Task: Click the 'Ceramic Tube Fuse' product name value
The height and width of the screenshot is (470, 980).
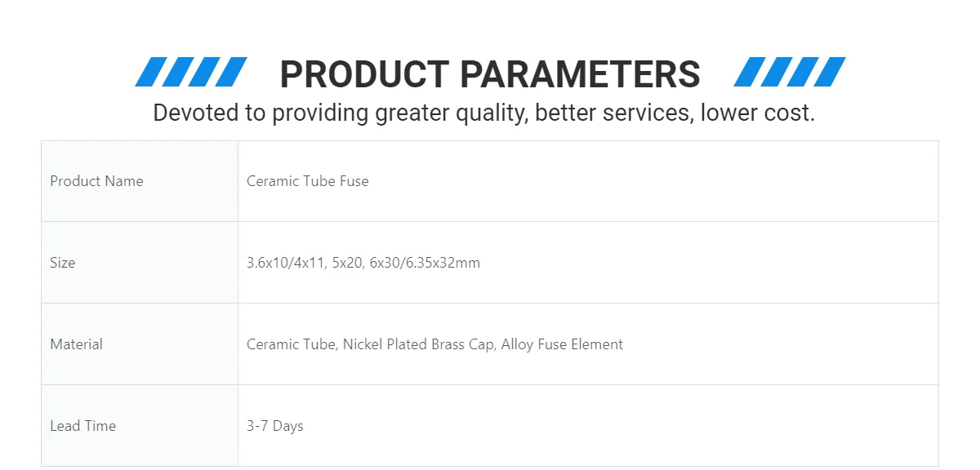Action: (308, 181)
